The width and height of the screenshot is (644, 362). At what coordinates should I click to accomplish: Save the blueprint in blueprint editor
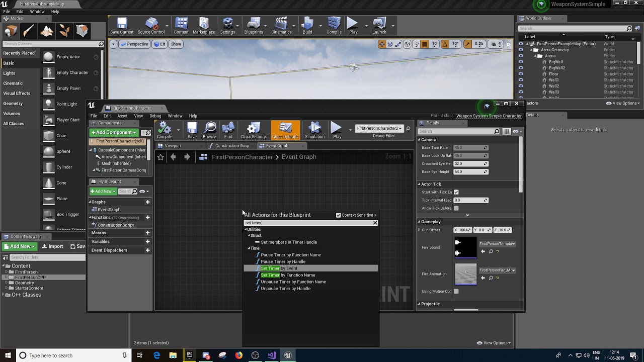[x=192, y=130]
